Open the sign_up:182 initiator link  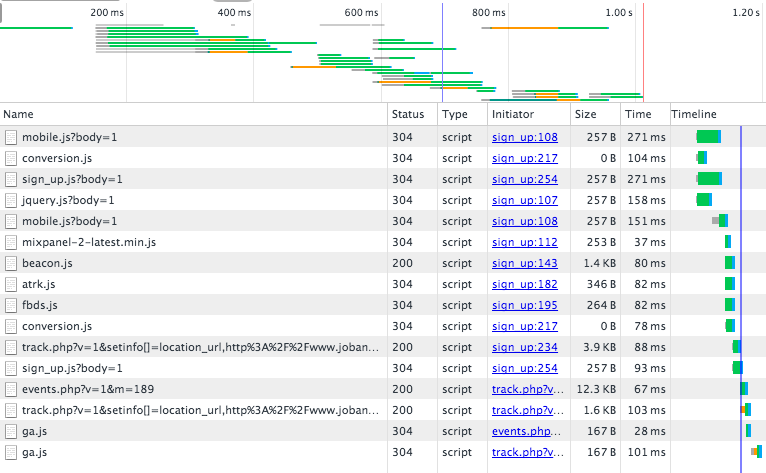(x=524, y=284)
